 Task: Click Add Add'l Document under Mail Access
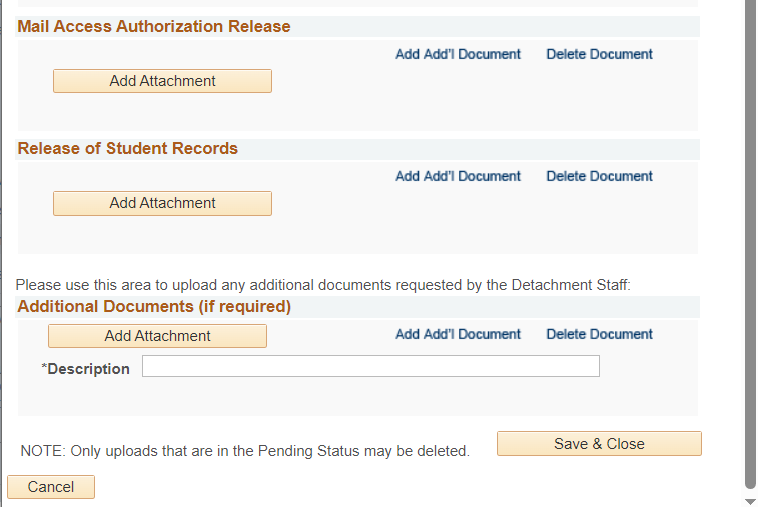pyautogui.click(x=458, y=54)
